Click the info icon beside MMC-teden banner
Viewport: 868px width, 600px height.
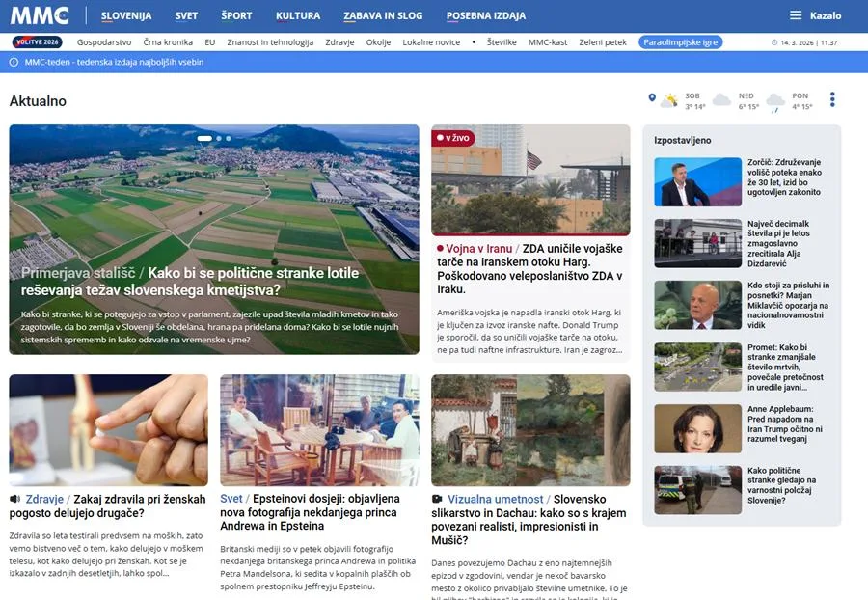(14, 62)
